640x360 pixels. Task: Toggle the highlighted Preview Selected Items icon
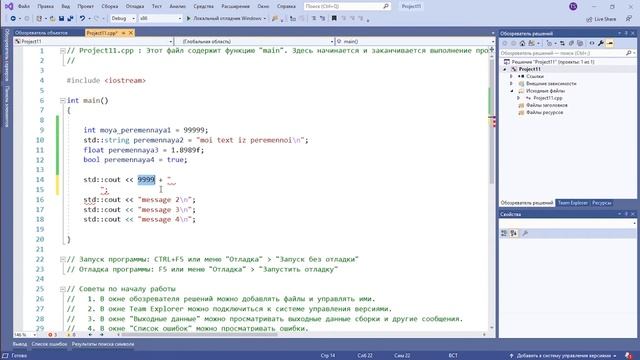point(610,43)
